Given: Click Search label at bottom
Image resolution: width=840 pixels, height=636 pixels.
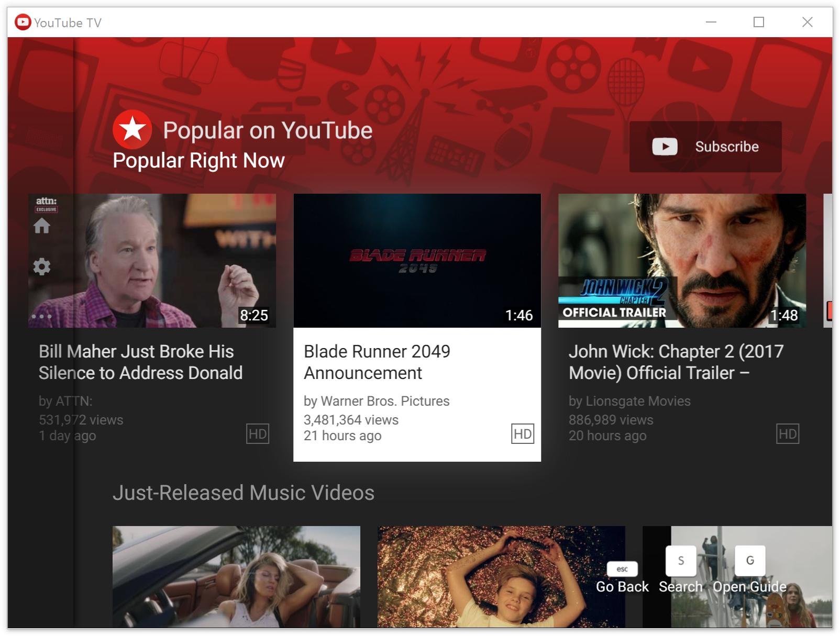Looking at the screenshot, I should pos(681,587).
